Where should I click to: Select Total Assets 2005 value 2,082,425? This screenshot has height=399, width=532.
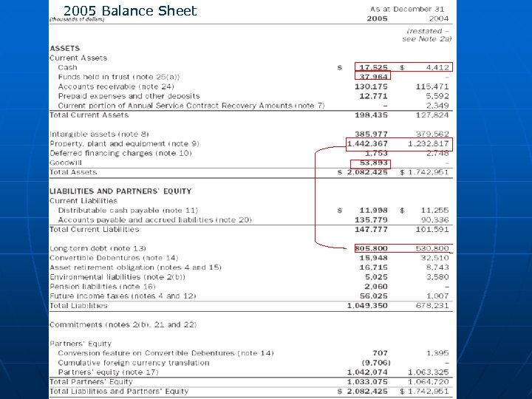[x=367, y=172]
